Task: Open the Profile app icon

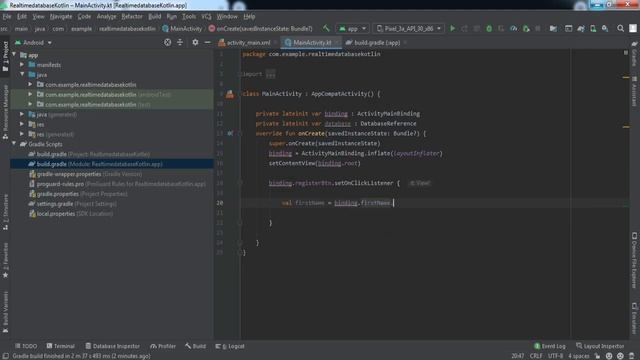Action: [513, 29]
